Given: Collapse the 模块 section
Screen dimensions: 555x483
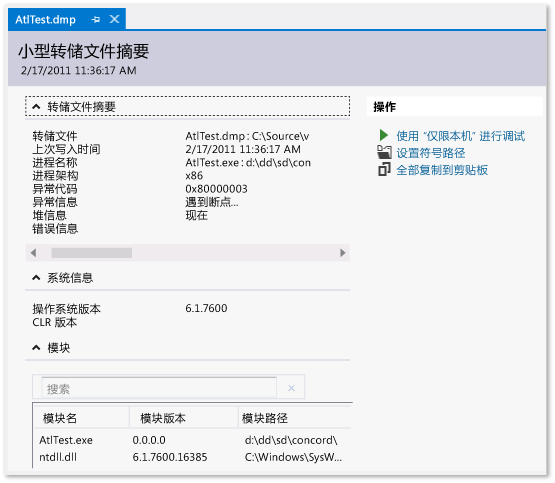Looking at the screenshot, I should [x=36, y=348].
